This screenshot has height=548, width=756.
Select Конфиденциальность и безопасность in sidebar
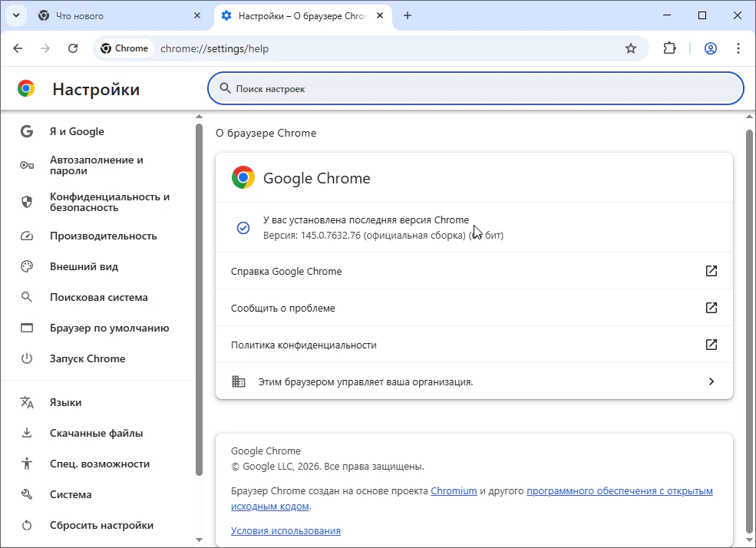click(109, 202)
